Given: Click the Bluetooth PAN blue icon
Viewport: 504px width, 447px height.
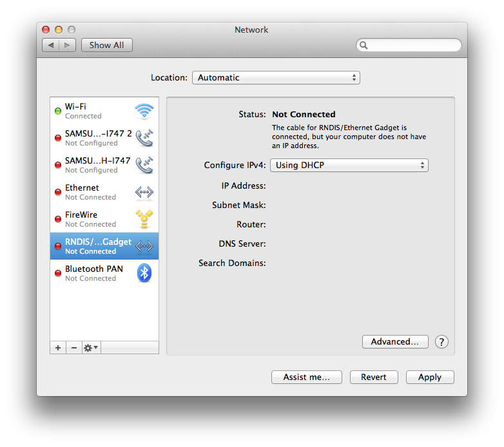Looking at the screenshot, I should point(144,273).
